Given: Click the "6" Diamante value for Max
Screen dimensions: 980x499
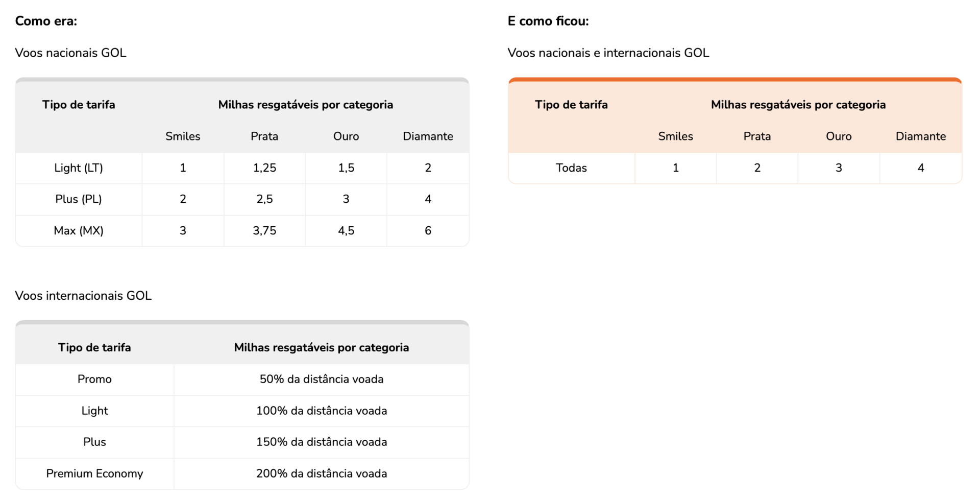Looking at the screenshot, I should click(x=428, y=231).
